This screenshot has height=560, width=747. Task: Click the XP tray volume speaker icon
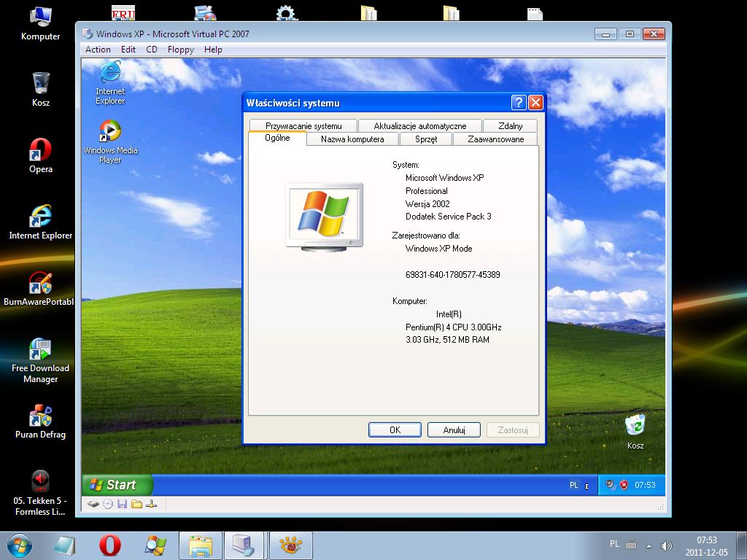pos(611,485)
